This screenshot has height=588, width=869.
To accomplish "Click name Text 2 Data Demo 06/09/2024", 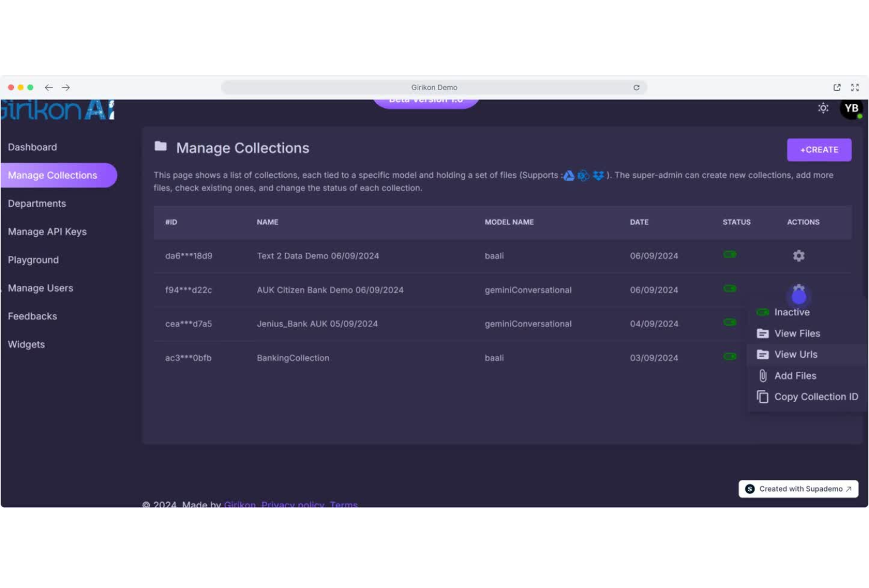I will click(x=318, y=256).
